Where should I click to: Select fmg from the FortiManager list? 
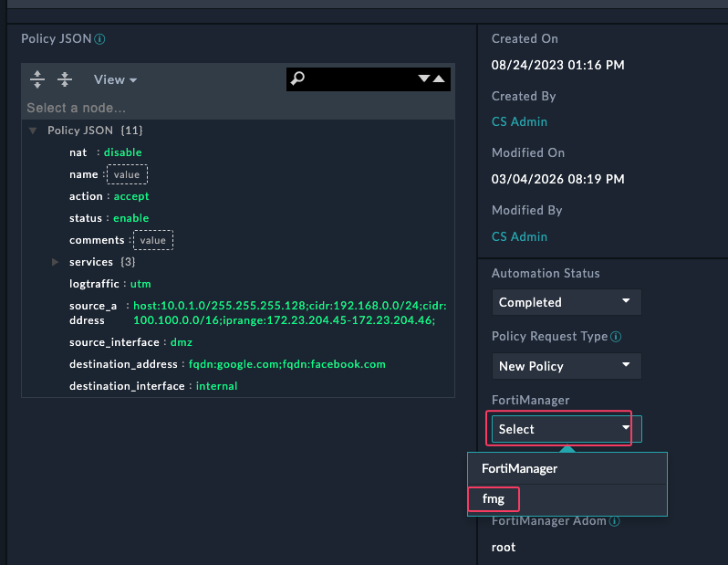click(494, 499)
